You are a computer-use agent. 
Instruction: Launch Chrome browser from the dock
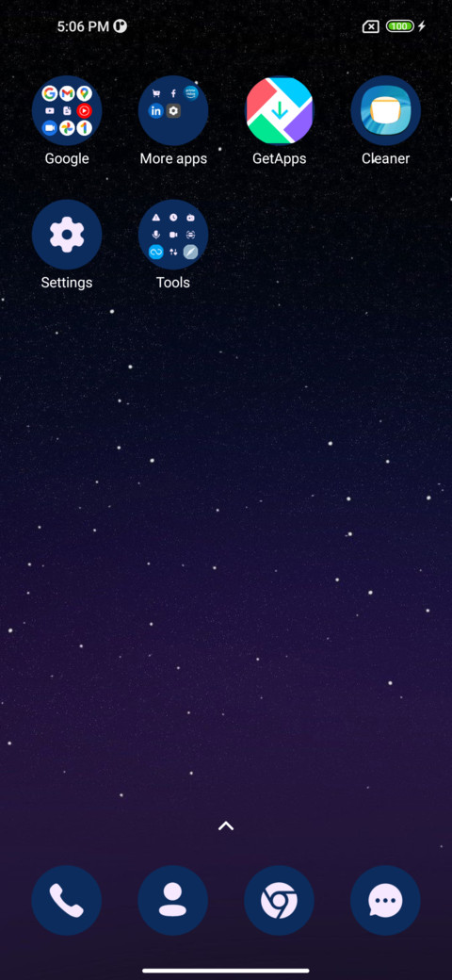click(279, 900)
